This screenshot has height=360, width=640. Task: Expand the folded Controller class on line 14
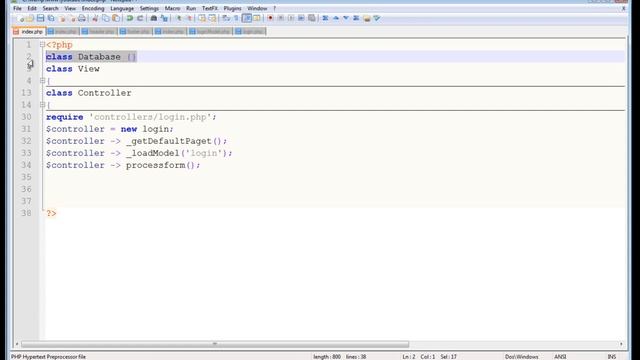pyautogui.click(x=42, y=105)
